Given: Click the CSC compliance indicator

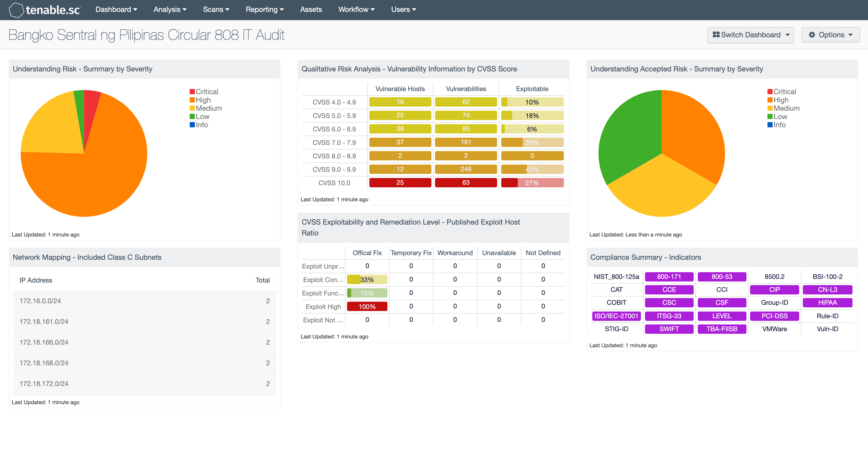Looking at the screenshot, I should 669,303.
